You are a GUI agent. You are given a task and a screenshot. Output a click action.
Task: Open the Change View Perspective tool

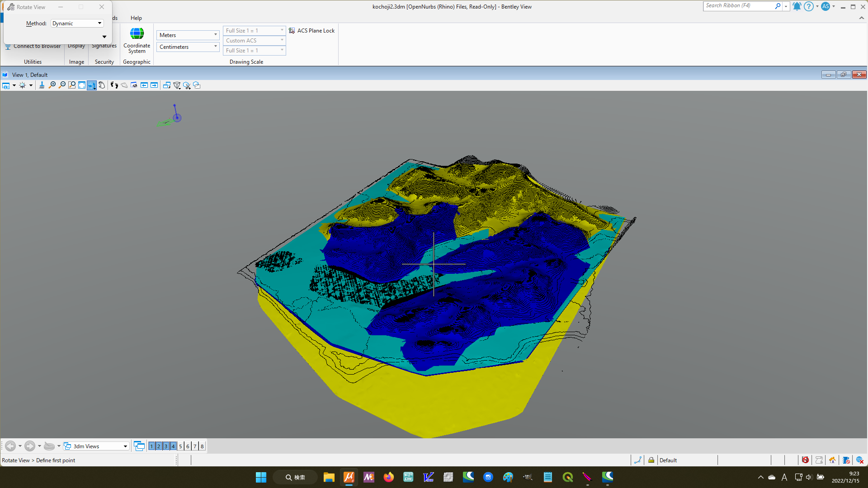pyautogui.click(x=177, y=85)
